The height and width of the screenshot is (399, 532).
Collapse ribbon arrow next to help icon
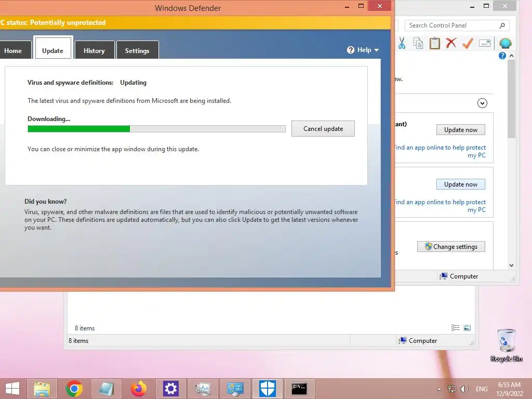click(x=511, y=56)
